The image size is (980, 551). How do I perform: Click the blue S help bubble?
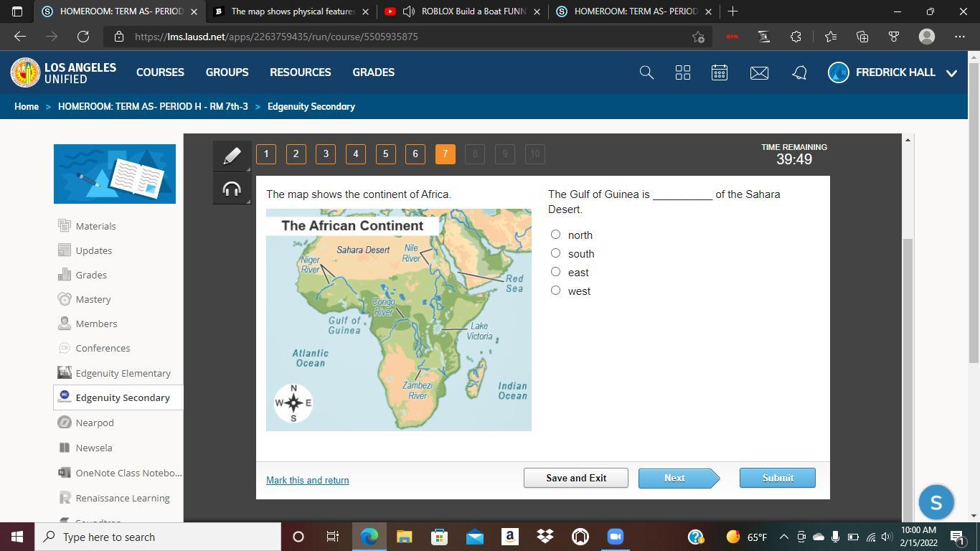point(936,503)
